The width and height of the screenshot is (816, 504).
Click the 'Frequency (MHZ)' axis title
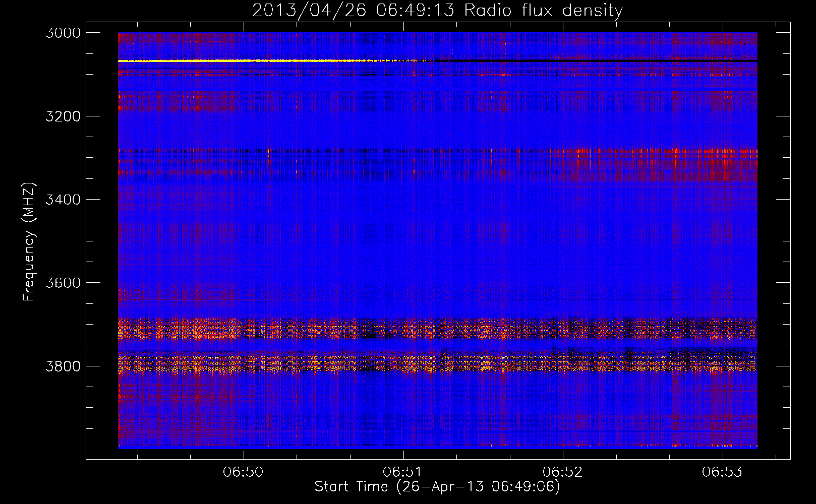(29, 242)
